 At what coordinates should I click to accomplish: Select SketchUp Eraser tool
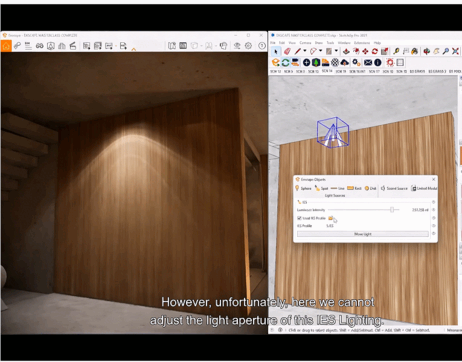coord(287,51)
